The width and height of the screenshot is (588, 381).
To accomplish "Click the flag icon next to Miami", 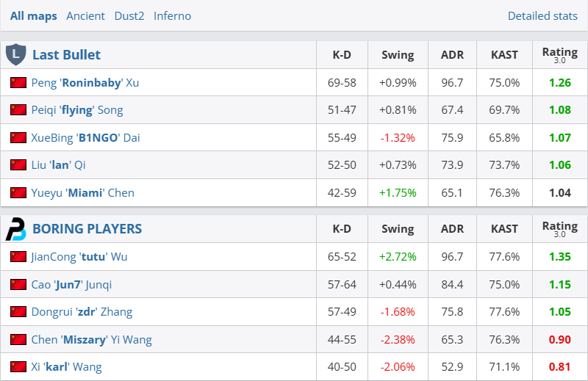I will pyautogui.click(x=18, y=193).
